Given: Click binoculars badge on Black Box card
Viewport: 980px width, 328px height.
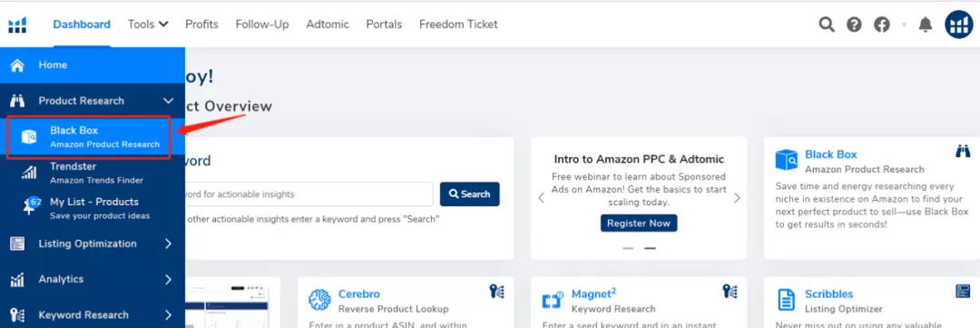Looking at the screenshot, I should [962, 151].
